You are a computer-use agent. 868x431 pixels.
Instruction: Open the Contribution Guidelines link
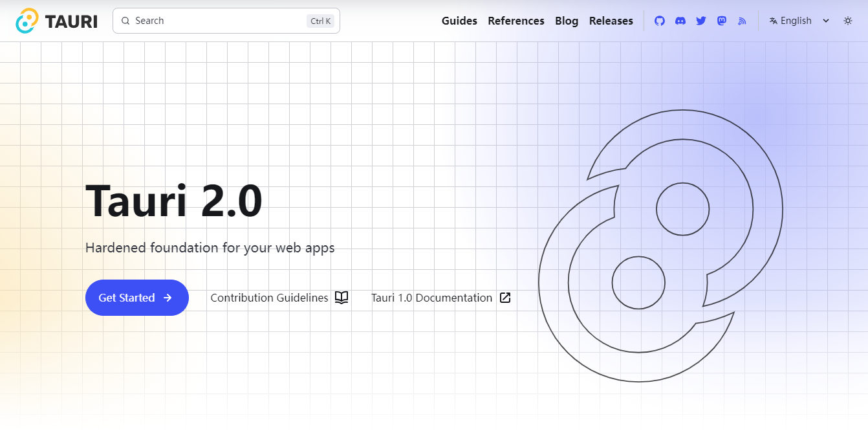click(x=269, y=298)
